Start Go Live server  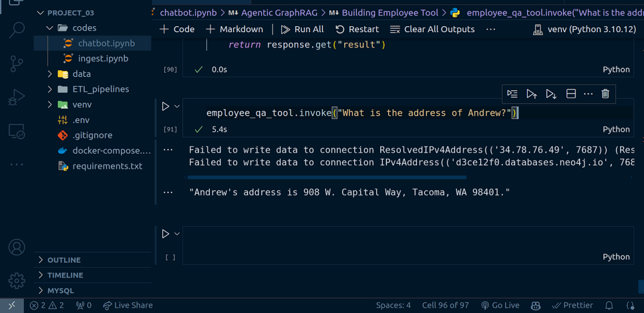500,305
